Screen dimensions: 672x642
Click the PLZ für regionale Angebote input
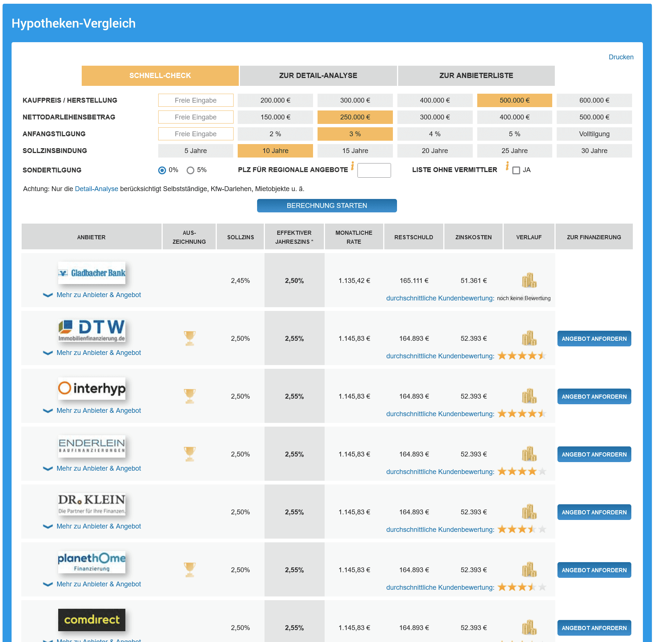pyautogui.click(x=374, y=170)
